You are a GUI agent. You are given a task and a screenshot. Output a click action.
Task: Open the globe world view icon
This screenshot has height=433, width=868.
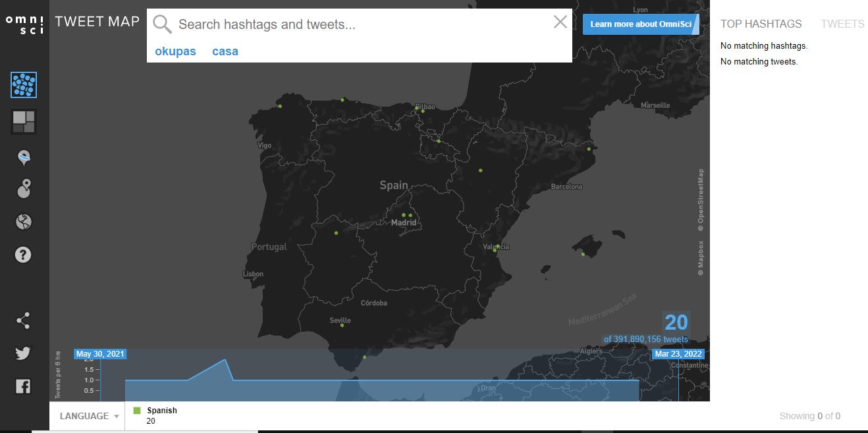coord(24,222)
